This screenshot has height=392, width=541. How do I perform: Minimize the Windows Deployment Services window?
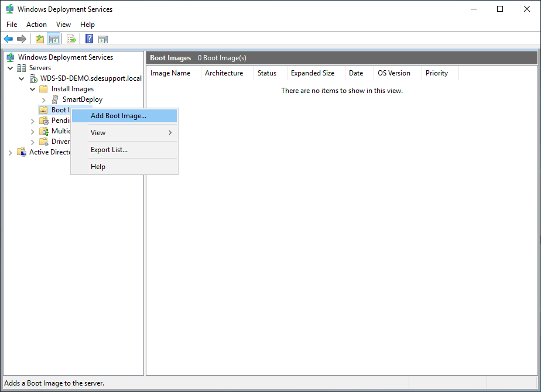point(474,9)
